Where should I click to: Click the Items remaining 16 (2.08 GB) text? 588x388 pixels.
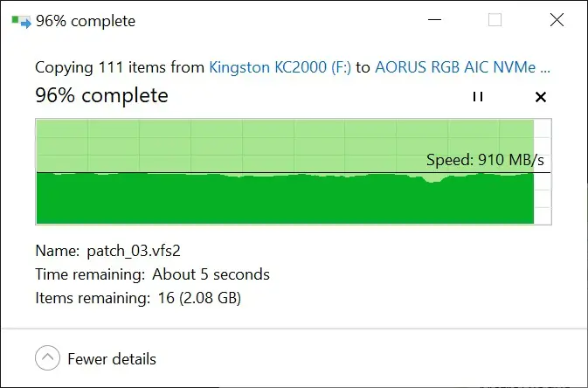click(x=138, y=298)
